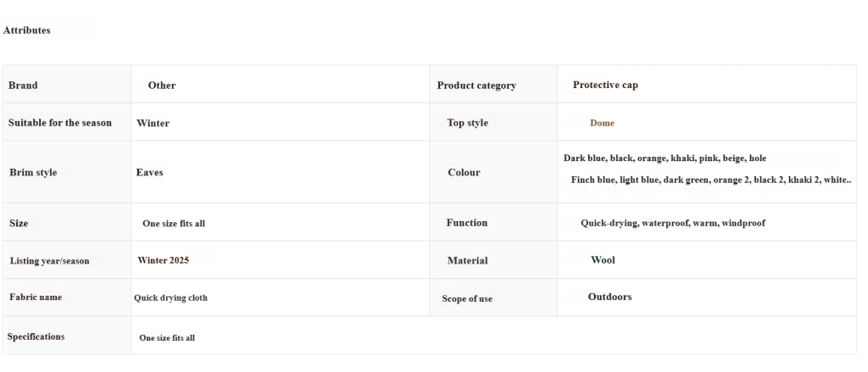The image size is (868, 372).
Task: Select the "Wool" material value
Action: (603, 260)
